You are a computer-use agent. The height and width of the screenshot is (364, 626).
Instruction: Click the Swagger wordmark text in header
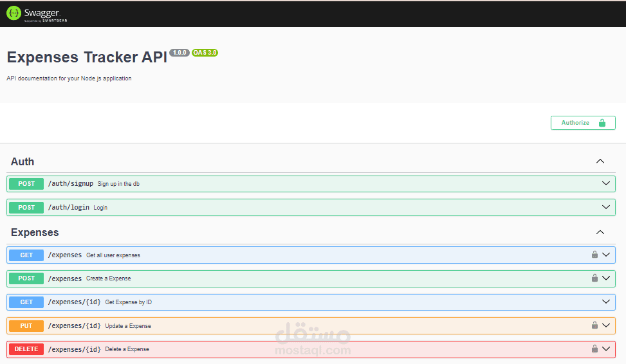pos(42,12)
